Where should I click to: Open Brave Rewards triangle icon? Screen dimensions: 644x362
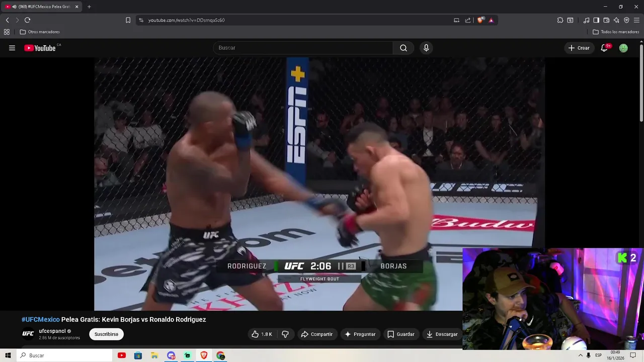pos(491,20)
